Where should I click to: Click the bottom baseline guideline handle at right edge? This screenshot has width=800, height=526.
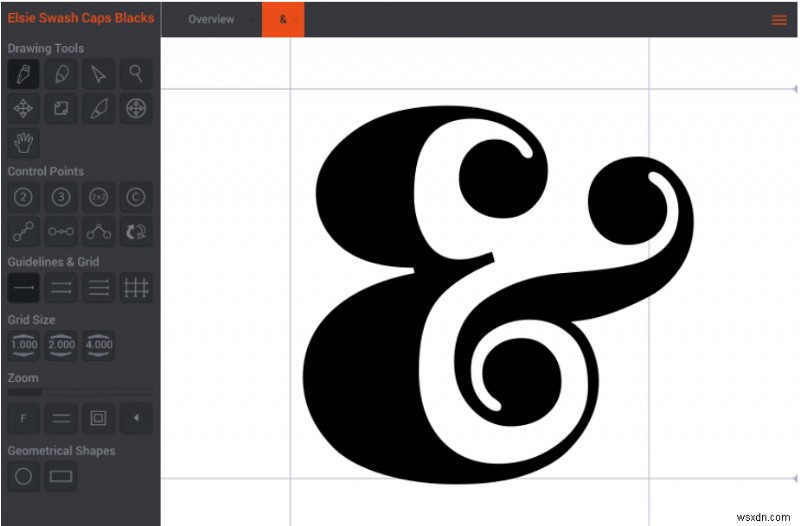click(x=795, y=478)
